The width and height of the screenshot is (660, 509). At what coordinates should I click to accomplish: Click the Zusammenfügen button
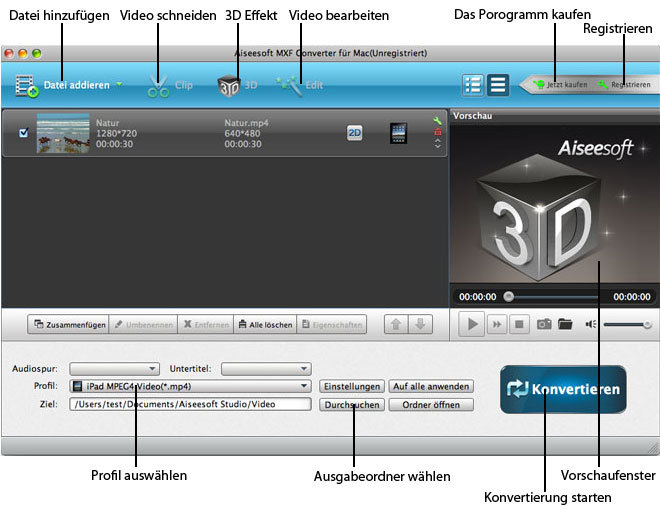click(68, 325)
